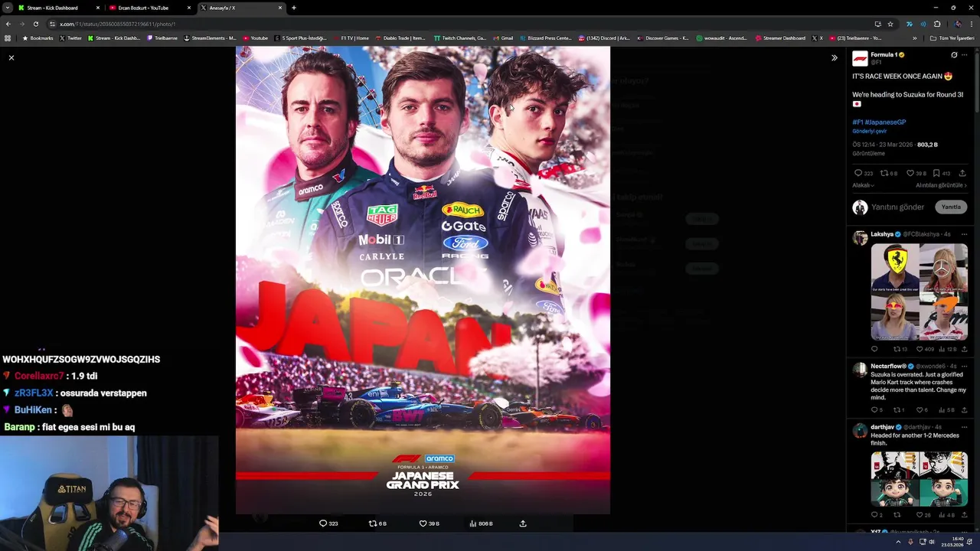Share the Formula 1 post from side panel
The height and width of the screenshot is (551, 980).
pos(963,174)
